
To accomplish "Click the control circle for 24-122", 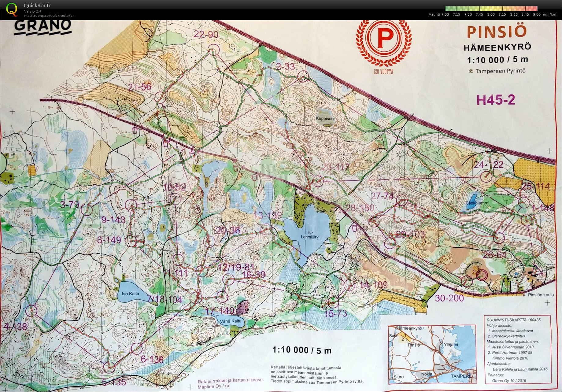I will pyautogui.click(x=486, y=176).
